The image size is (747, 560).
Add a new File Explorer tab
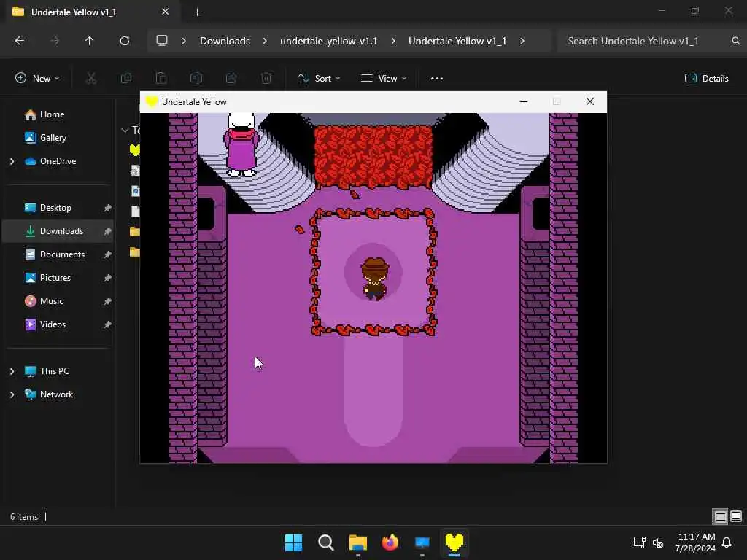pyautogui.click(x=197, y=12)
